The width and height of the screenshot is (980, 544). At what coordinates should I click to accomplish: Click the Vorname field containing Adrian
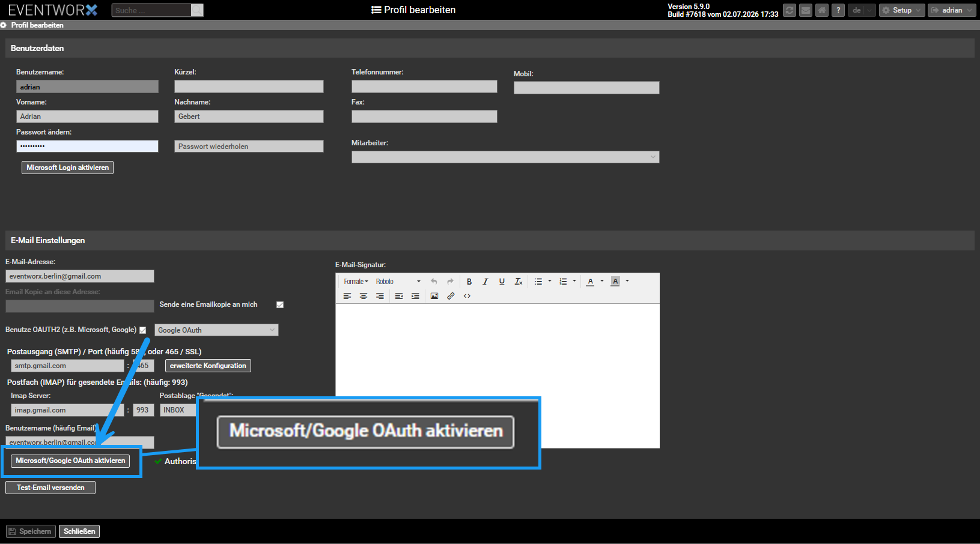point(87,116)
